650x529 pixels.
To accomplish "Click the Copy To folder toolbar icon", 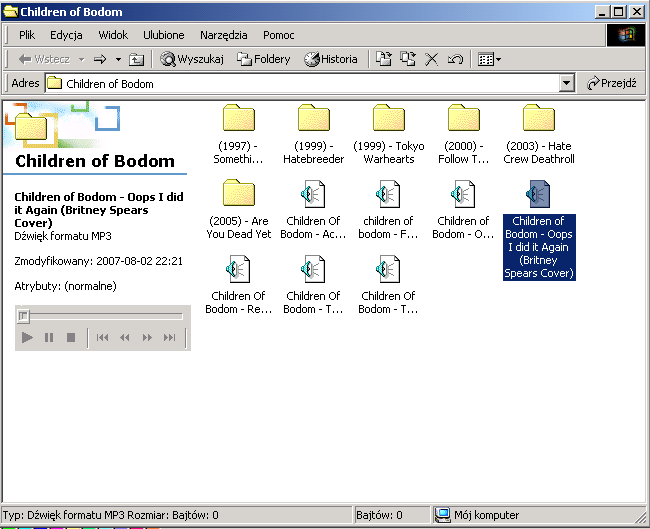I will 408,59.
